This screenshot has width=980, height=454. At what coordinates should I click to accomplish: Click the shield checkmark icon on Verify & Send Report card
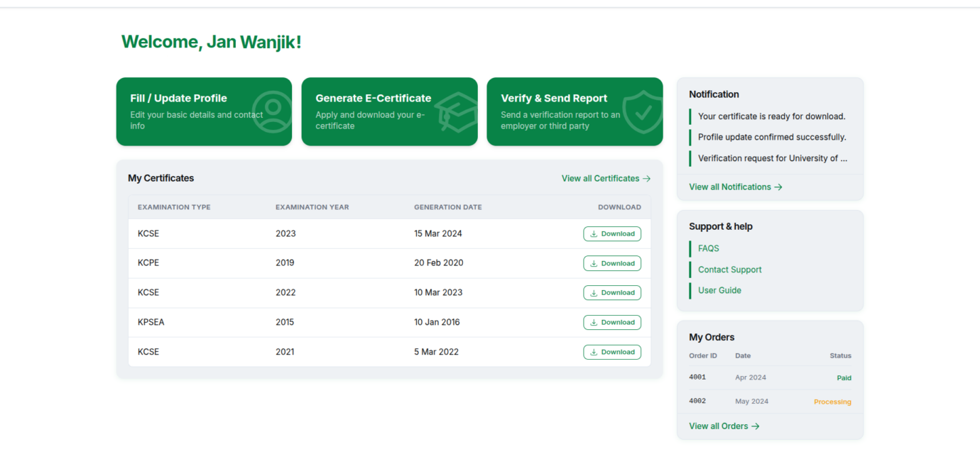(x=643, y=111)
